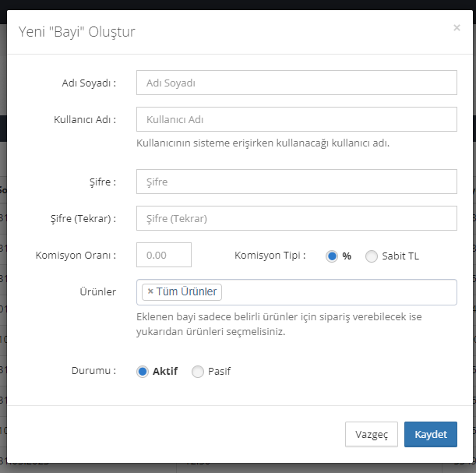Focus the Şifre password field
This screenshot has width=476, height=473.
coord(296,182)
